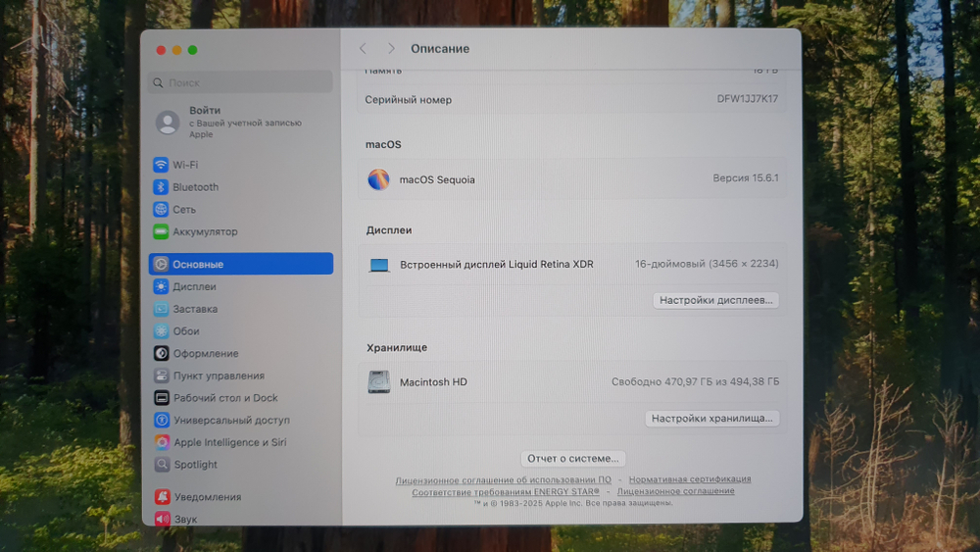Click the Apple Intelligence и Siri icon
This screenshot has width=980, height=552.
click(x=162, y=442)
